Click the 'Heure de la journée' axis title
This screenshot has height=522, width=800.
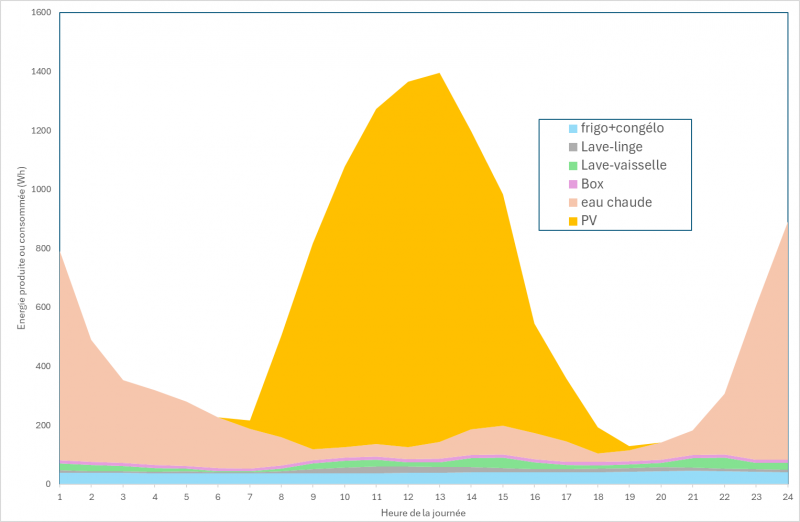coord(423,512)
